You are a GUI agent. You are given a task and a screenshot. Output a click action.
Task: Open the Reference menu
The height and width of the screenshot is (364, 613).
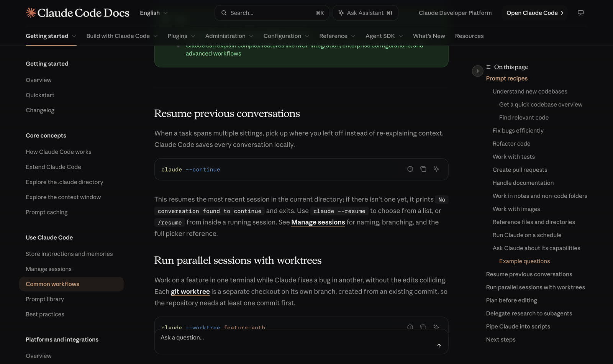click(337, 36)
